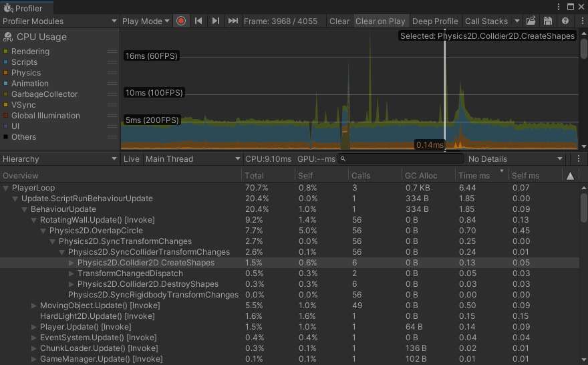Enable Deep Profile mode
588x365 pixels.
435,21
